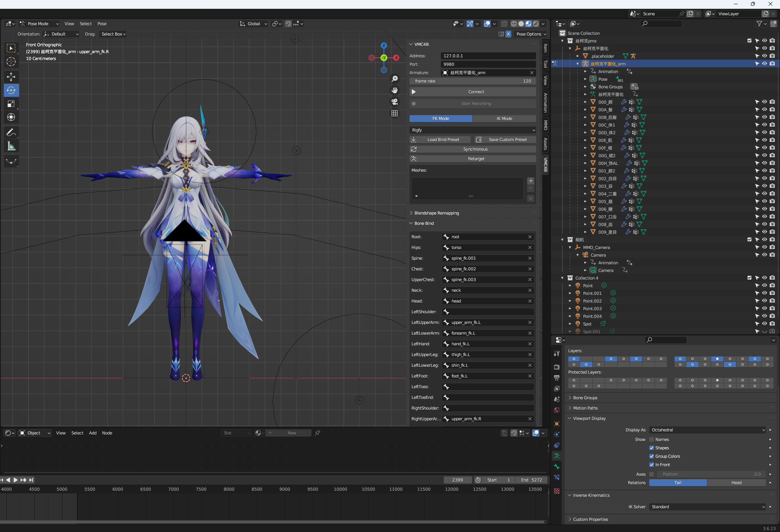Image resolution: width=780 pixels, height=532 pixels.
Task: Open the Rigfy preset dropdown
Action: [473, 130]
